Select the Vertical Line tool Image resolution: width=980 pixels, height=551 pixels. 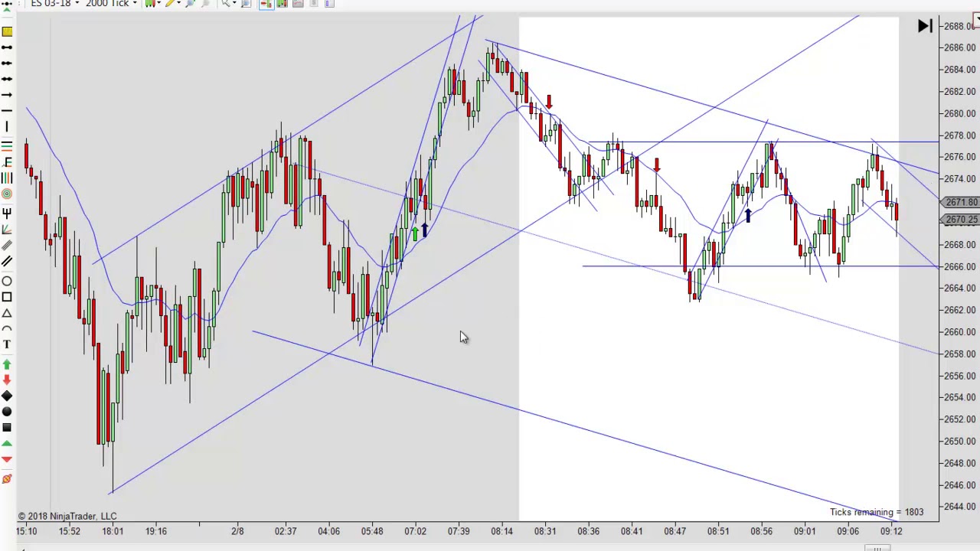pyautogui.click(x=6, y=127)
